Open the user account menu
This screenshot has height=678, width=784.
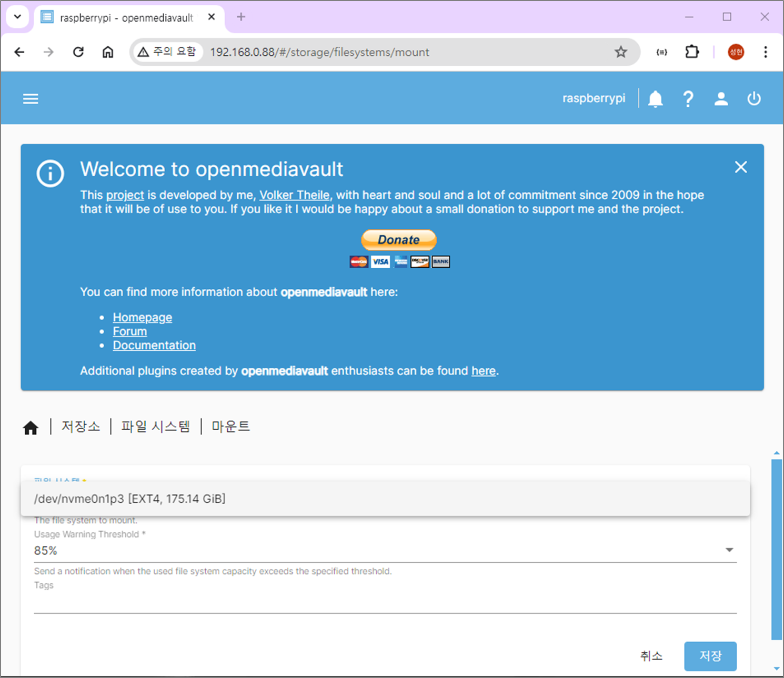click(x=721, y=99)
